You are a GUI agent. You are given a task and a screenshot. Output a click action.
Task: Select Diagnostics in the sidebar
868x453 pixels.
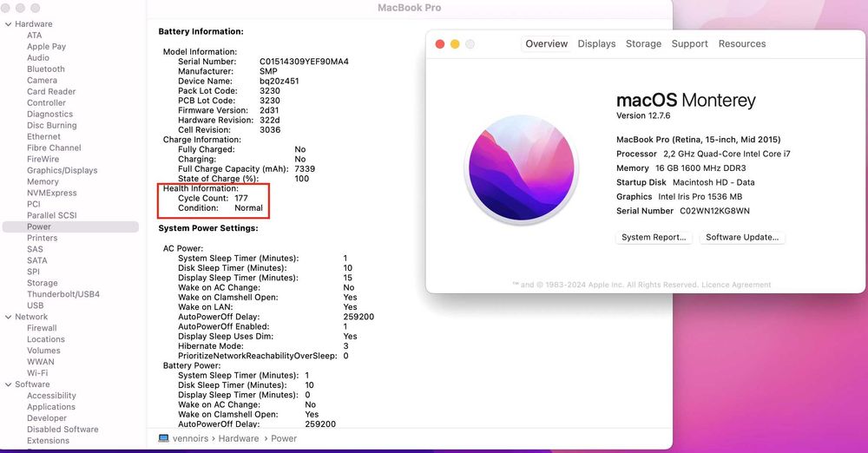pyautogui.click(x=49, y=114)
